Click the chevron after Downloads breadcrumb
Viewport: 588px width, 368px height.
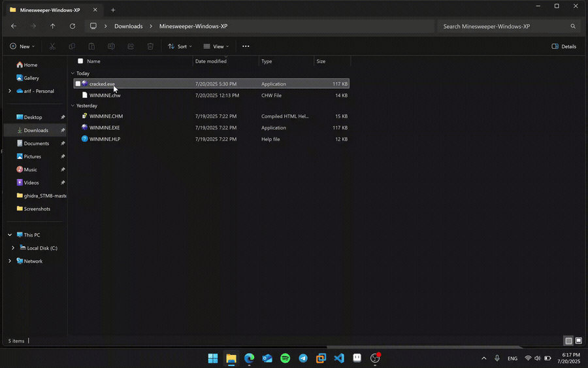tap(151, 26)
